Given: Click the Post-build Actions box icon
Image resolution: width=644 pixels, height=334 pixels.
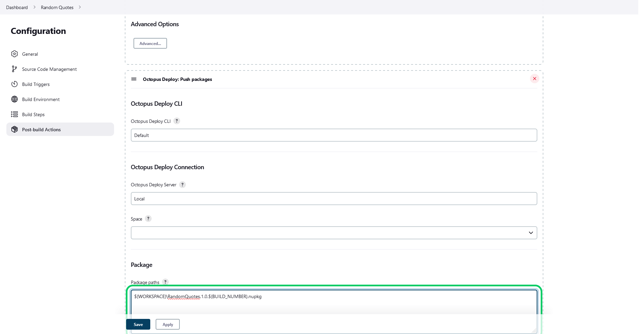Looking at the screenshot, I should pyautogui.click(x=14, y=129).
